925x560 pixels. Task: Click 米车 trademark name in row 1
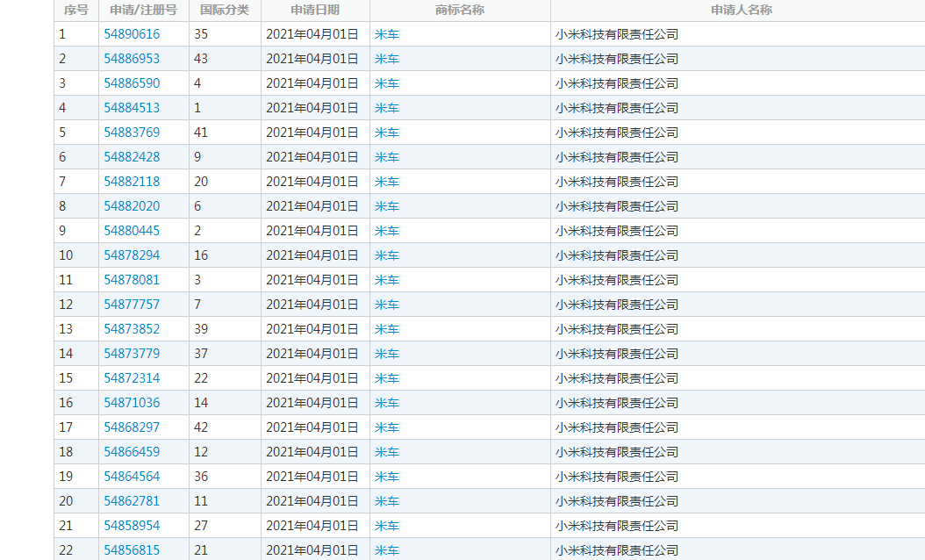[x=387, y=34]
